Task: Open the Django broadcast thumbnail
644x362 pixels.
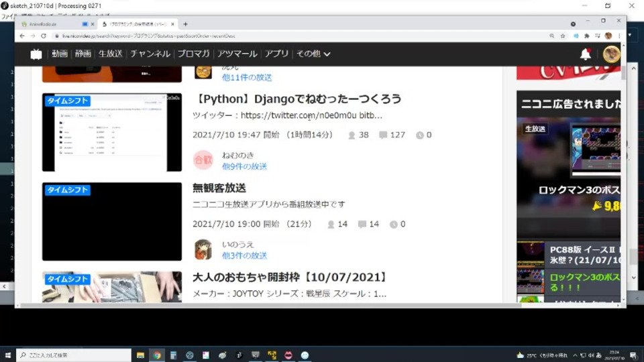Action: point(112,132)
